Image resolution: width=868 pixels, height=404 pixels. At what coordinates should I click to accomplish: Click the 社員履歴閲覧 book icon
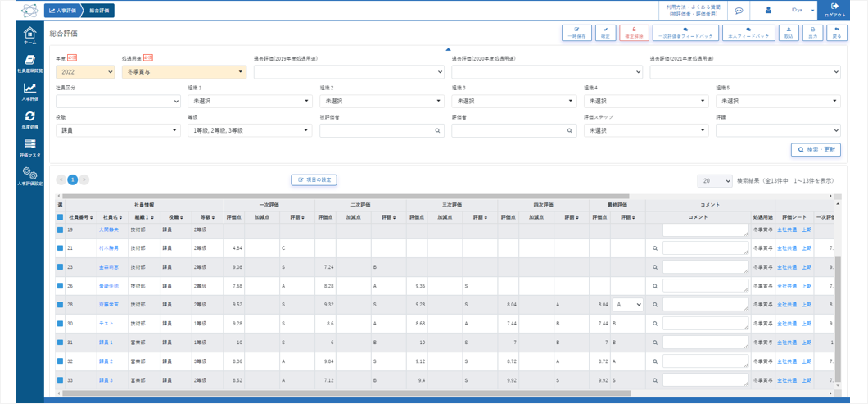pos(29,61)
